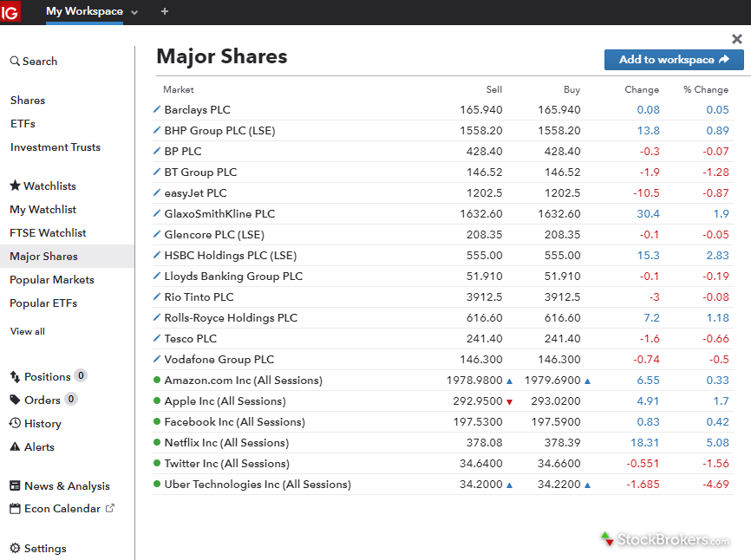
Task: Click the green status dot beside Twitter Inc
Action: tap(157, 463)
